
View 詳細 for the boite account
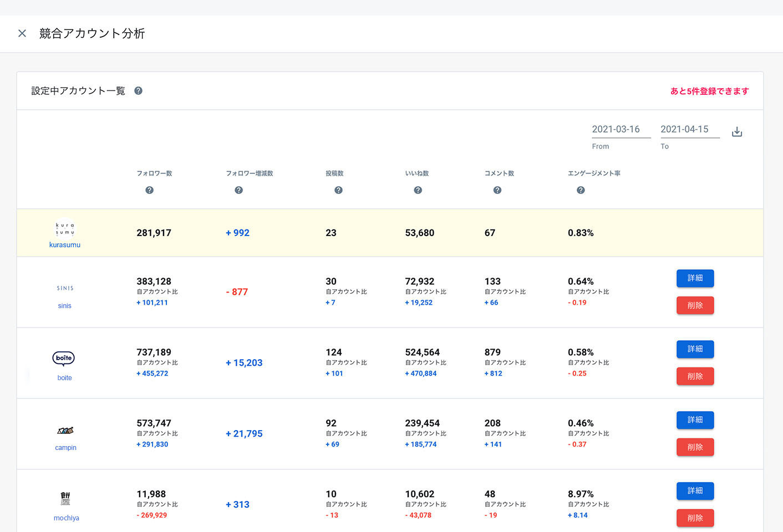[x=695, y=349]
